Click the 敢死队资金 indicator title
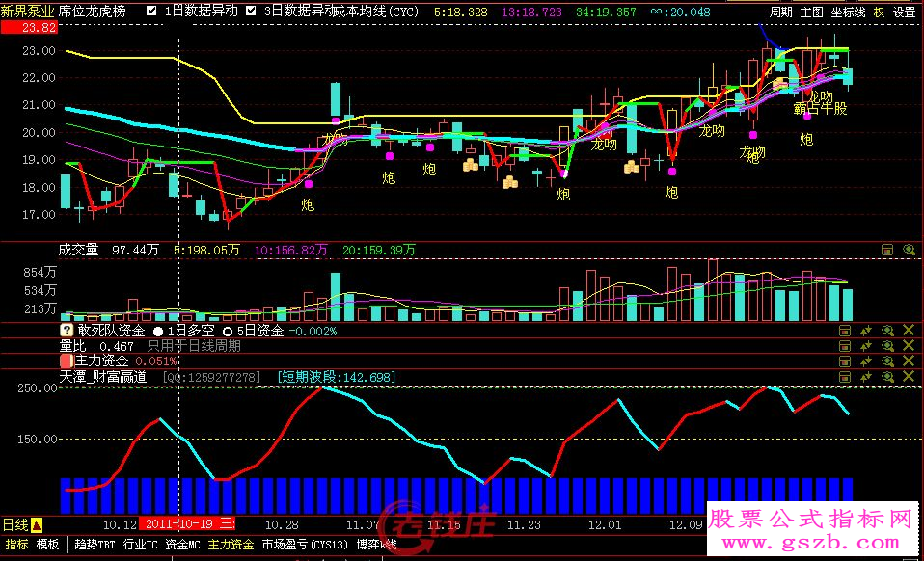 point(111,331)
